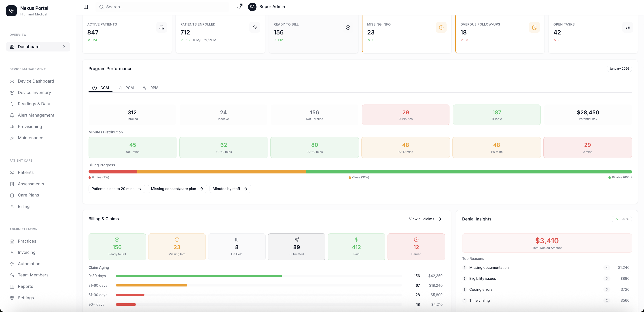The height and width of the screenshot is (312, 644).
Task: Switch to the RPM tab
Action: [x=150, y=88]
